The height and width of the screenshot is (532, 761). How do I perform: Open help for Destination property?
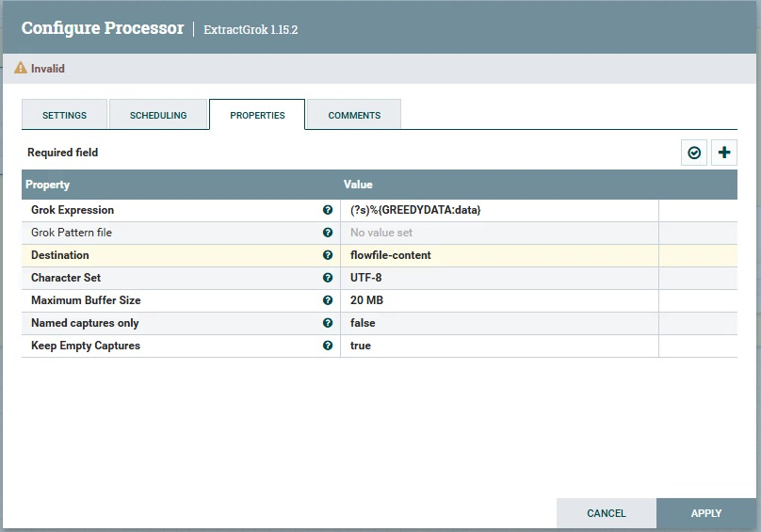click(x=328, y=255)
